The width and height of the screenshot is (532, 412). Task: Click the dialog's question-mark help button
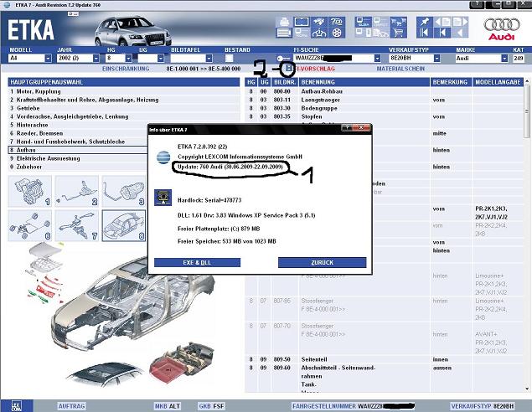click(347, 127)
